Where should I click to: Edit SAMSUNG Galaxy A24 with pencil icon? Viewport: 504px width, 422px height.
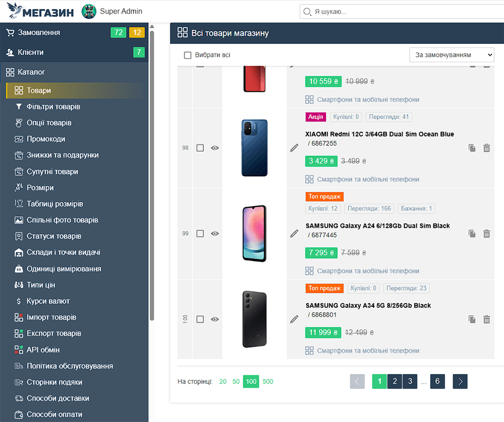pos(294,234)
